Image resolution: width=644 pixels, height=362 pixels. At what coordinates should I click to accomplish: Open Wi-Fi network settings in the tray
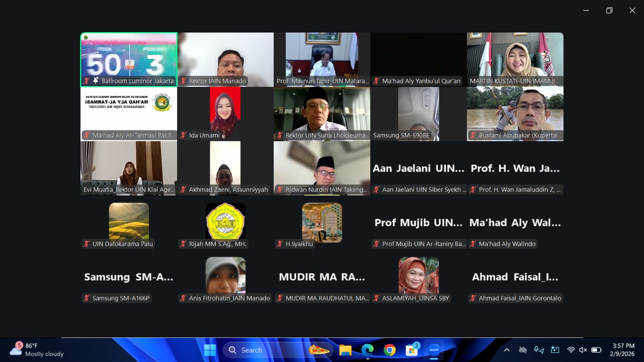(571, 350)
